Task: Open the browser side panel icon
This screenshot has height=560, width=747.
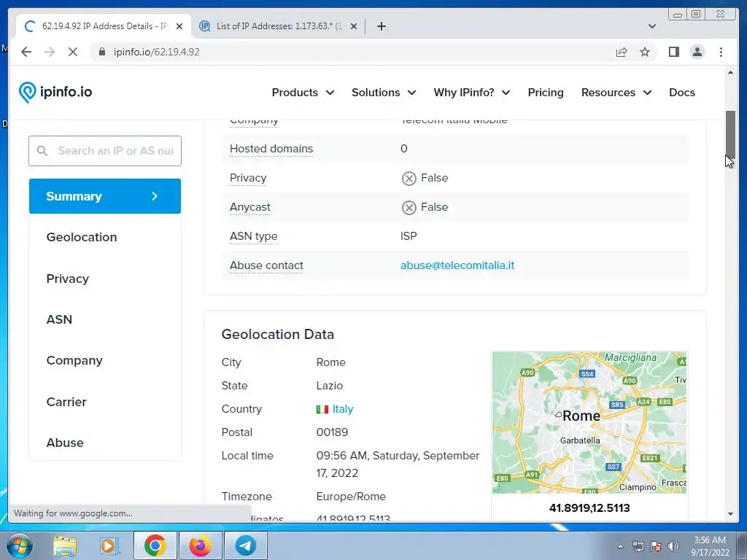Action: pyautogui.click(x=673, y=52)
